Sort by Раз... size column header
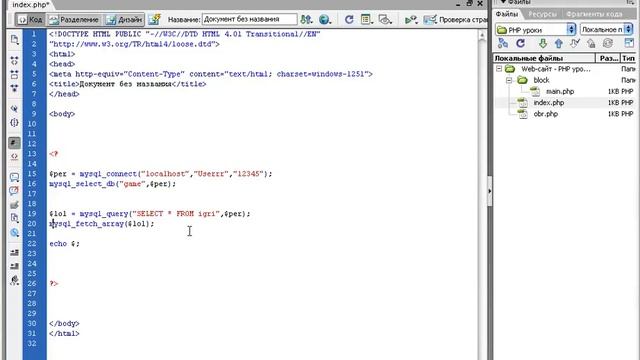640x360 pixels. pyautogui.click(x=608, y=58)
